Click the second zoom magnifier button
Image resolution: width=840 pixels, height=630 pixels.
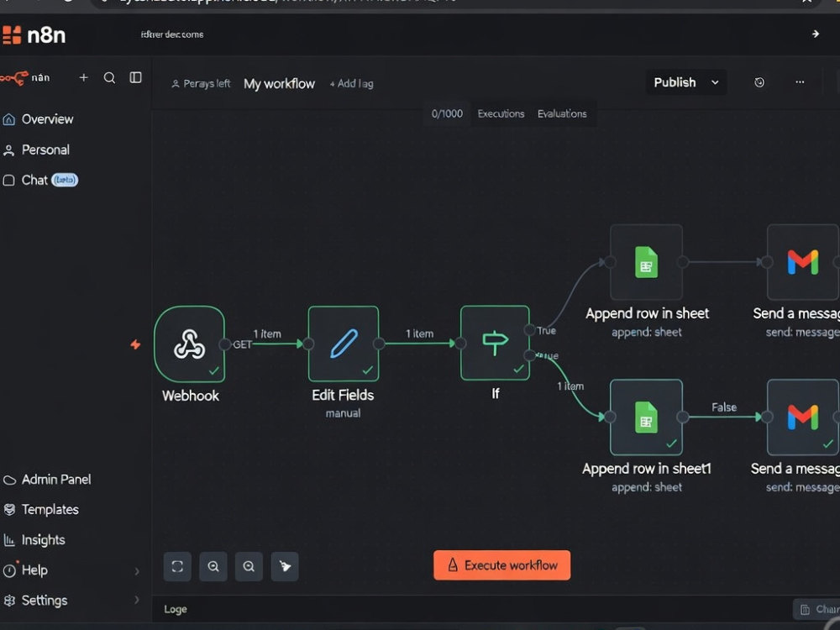pos(249,566)
